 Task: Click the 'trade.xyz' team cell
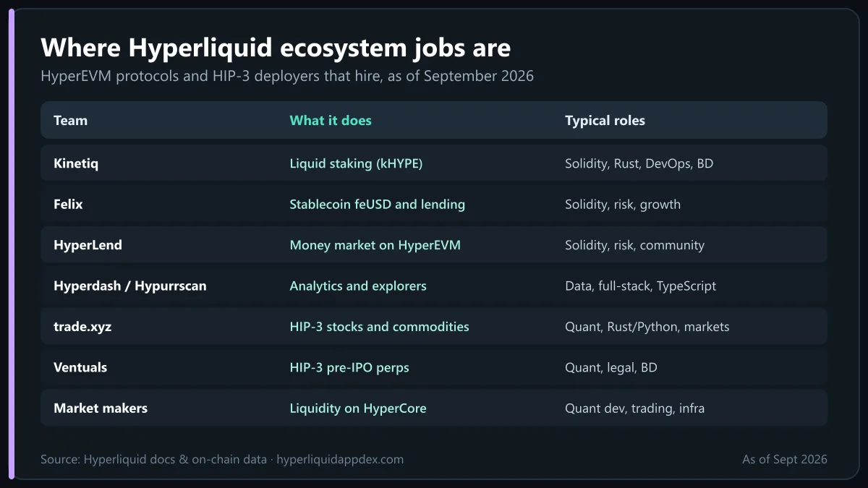(82, 327)
